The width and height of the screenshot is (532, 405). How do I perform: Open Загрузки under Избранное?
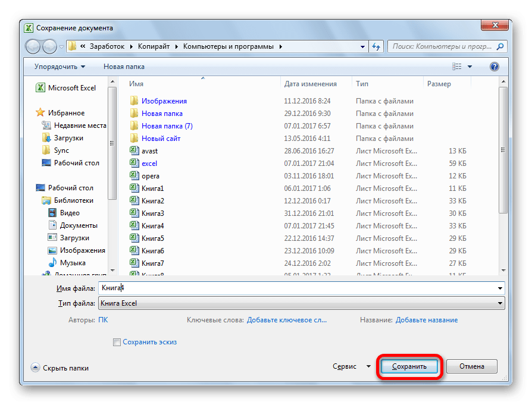point(62,138)
